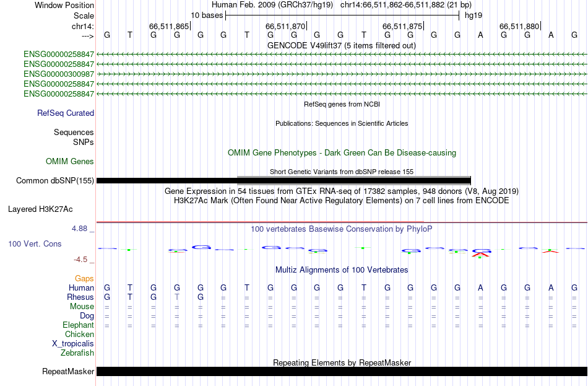Click the Sequences track label
Image resolution: width=588 pixels, height=386 pixels.
(74, 132)
